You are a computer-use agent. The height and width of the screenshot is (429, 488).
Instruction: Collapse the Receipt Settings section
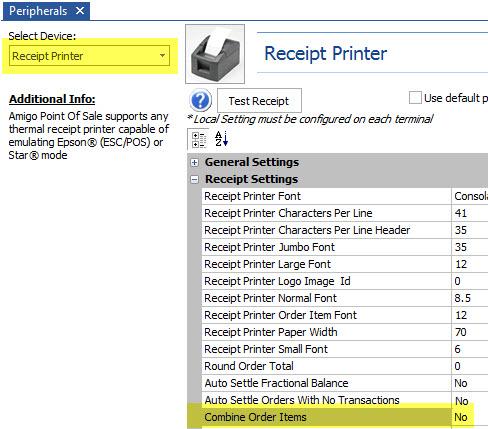(195, 180)
